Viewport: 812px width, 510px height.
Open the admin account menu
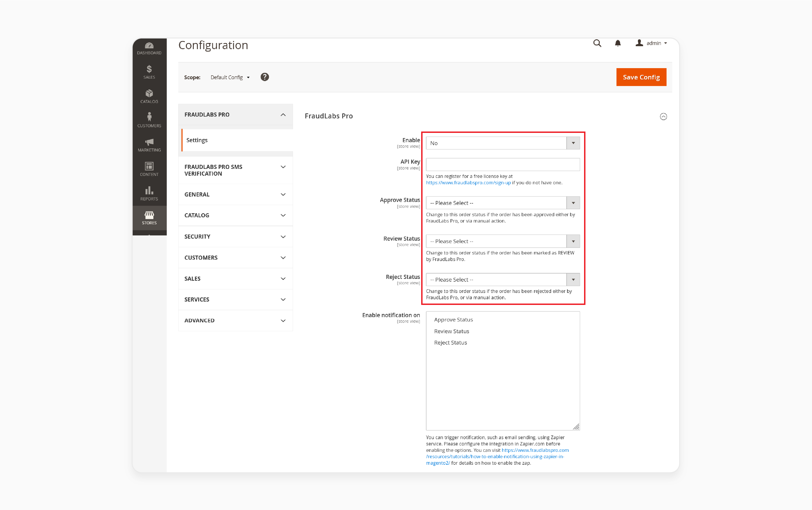pos(651,43)
